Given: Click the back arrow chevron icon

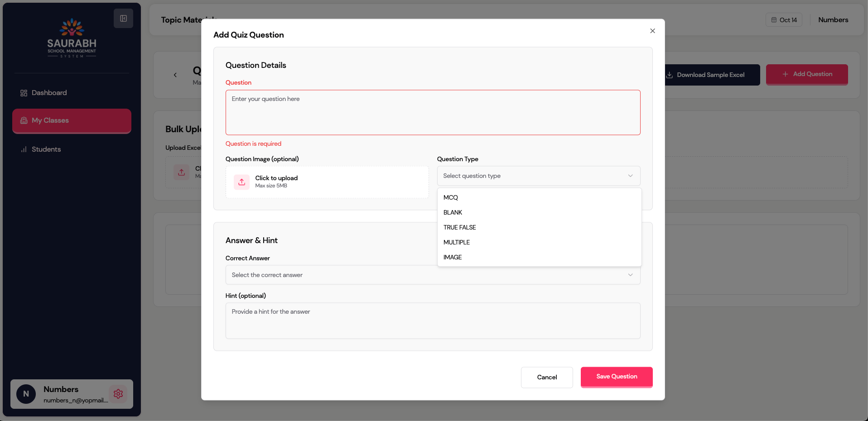Looking at the screenshot, I should coord(175,75).
